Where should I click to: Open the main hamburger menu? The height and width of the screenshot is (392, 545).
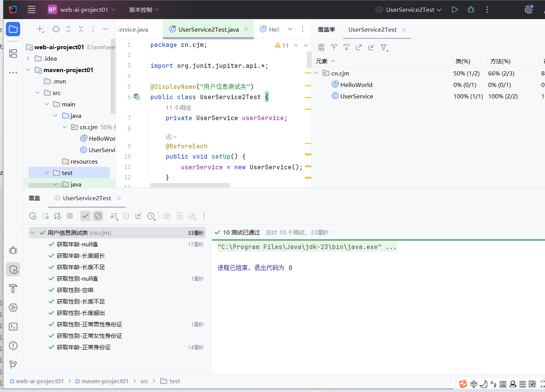click(x=32, y=10)
